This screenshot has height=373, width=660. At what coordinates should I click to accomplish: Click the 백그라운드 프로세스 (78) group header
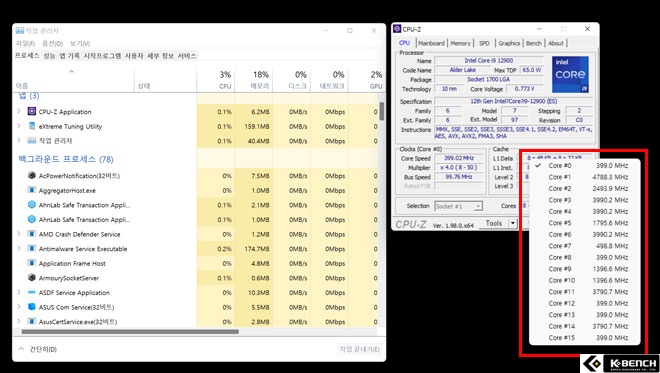click(x=66, y=159)
